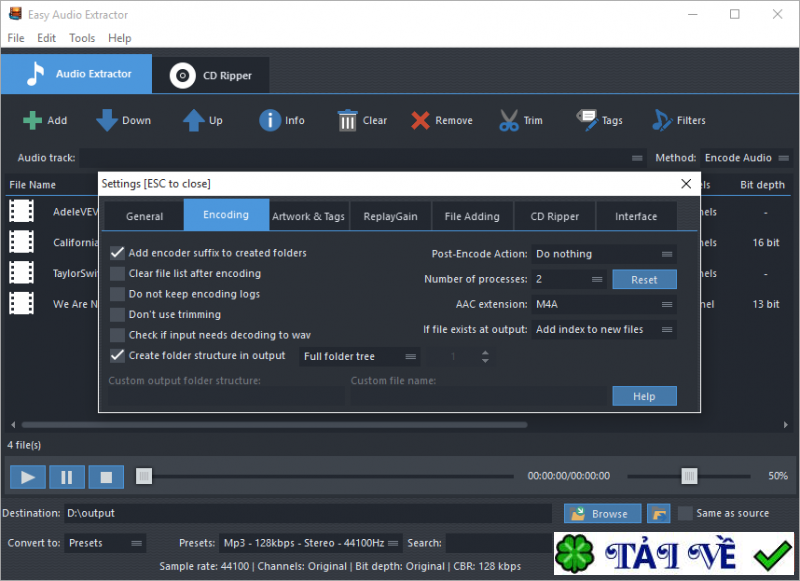
Task: Click the Destination path input field
Action: [306, 514]
